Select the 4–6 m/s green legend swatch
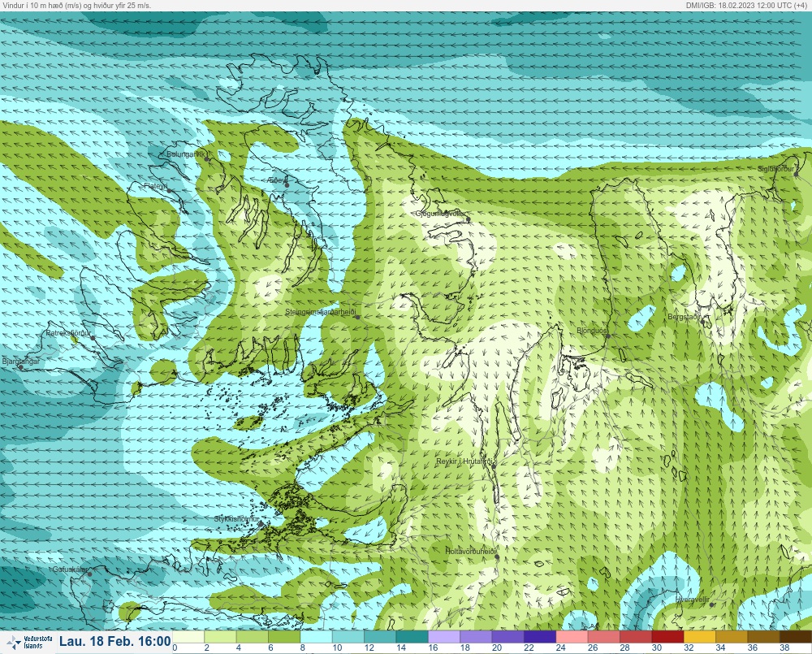This screenshot has width=812, height=654. tap(253, 636)
